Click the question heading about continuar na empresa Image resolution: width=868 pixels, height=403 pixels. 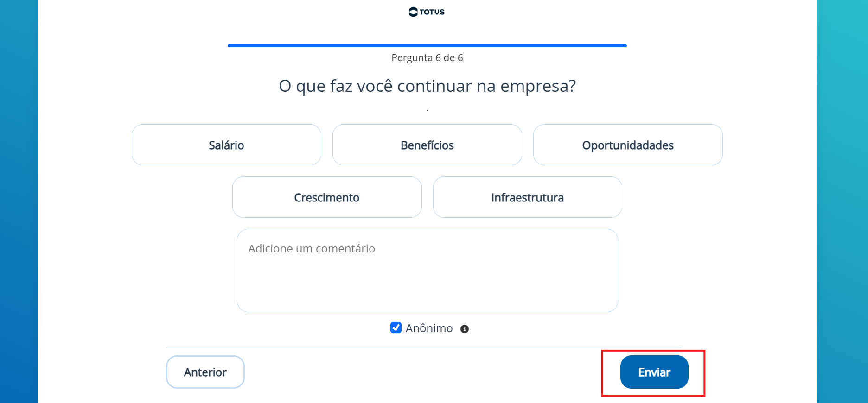pos(427,86)
